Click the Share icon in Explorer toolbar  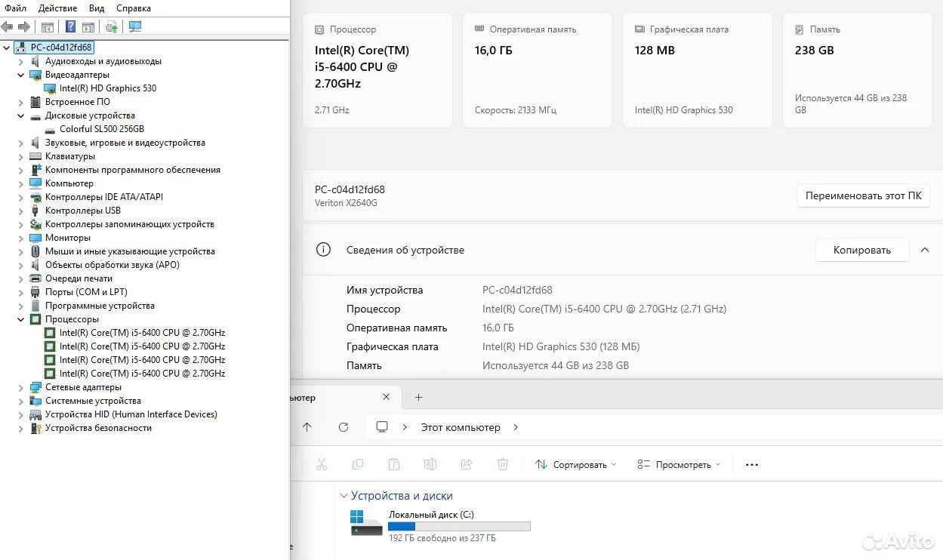[467, 464]
